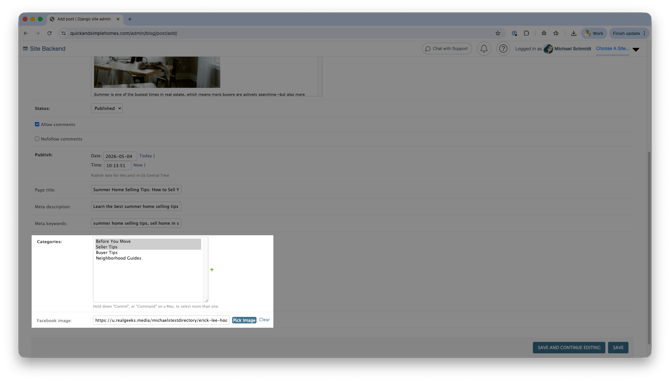Open the help question mark icon

point(503,49)
